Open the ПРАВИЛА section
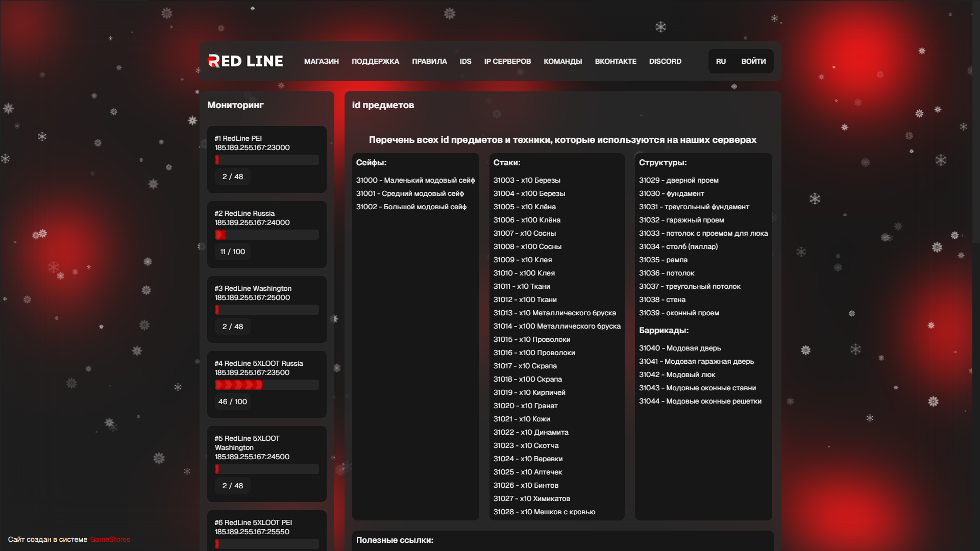Image resolution: width=980 pixels, height=551 pixels. point(429,61)
